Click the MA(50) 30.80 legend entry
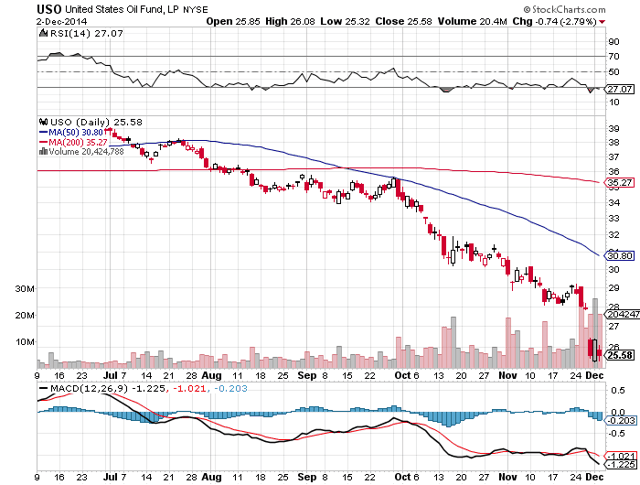640x485 pixels. point(71,132)
